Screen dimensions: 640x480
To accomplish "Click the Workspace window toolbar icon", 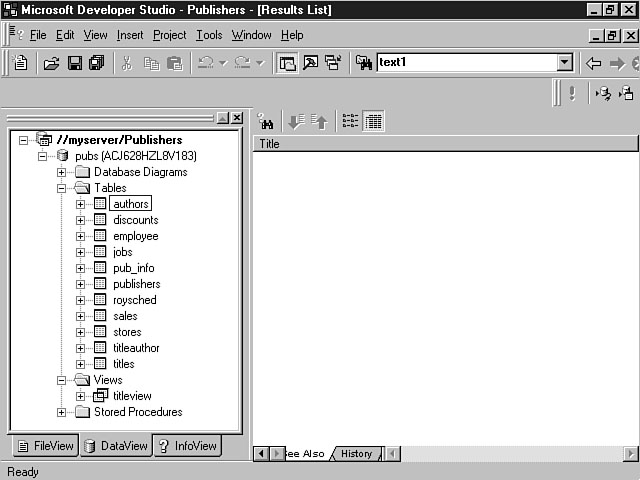I will click(287, 63).
